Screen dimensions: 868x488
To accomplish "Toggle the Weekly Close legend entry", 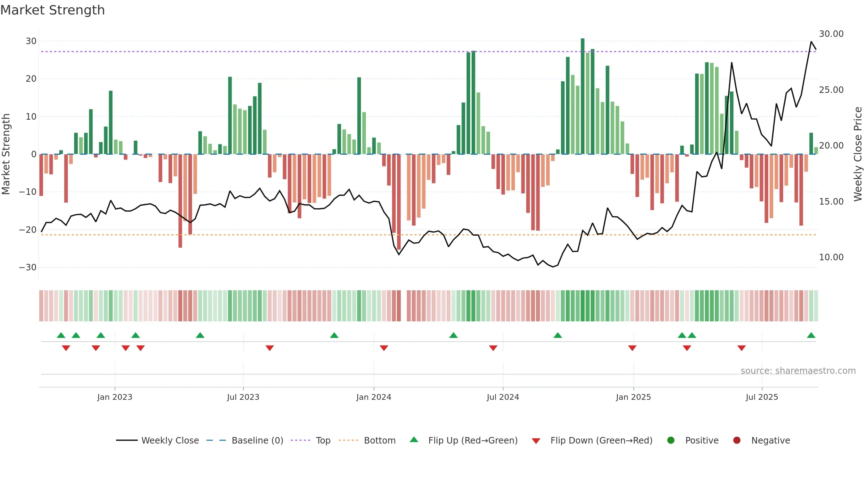I will click(x=157, y=440).
